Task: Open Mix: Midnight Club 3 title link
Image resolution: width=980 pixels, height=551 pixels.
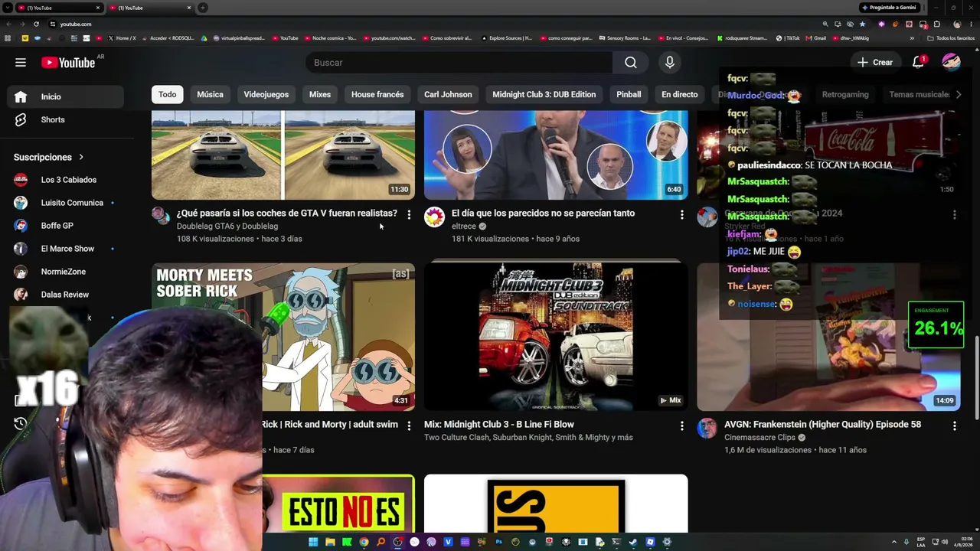Action: 499,425
